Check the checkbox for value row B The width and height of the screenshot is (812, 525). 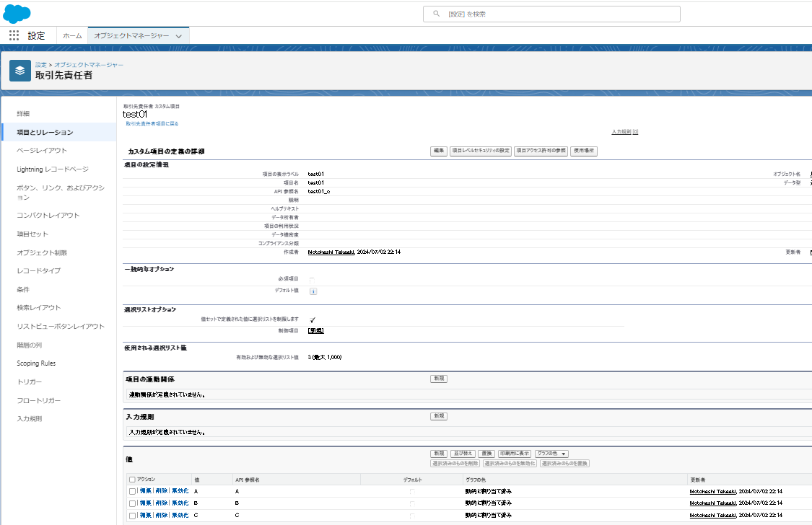point(132,503)
